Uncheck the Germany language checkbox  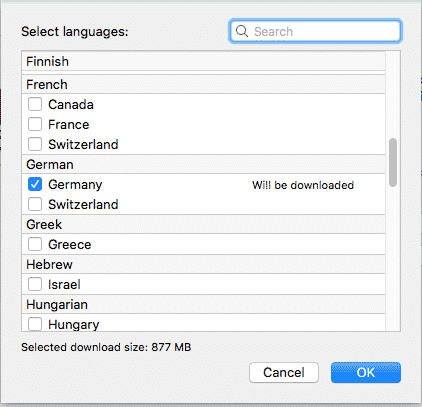[x=35, y=184]
